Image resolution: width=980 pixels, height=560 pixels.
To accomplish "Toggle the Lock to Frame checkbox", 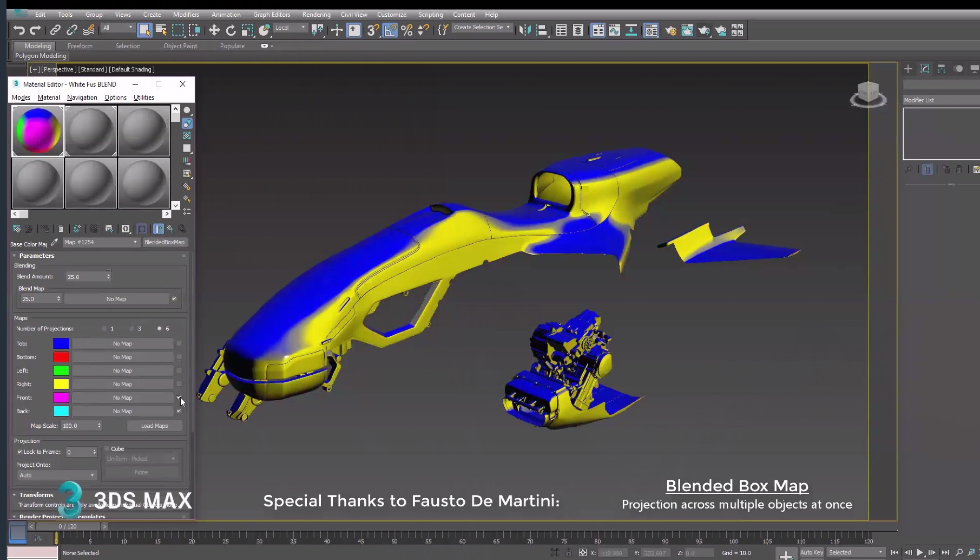I will pos(20,452).
